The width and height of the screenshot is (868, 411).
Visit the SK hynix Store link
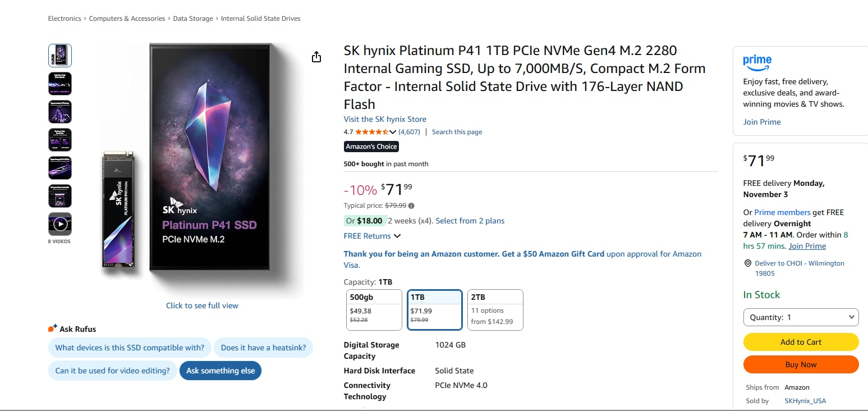(x=385, y=119)
